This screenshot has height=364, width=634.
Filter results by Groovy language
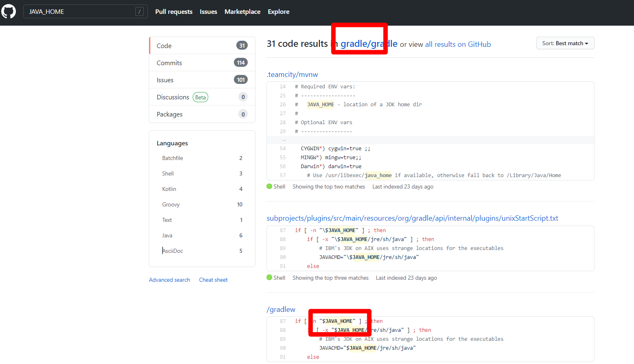click(x=202, y=204)
